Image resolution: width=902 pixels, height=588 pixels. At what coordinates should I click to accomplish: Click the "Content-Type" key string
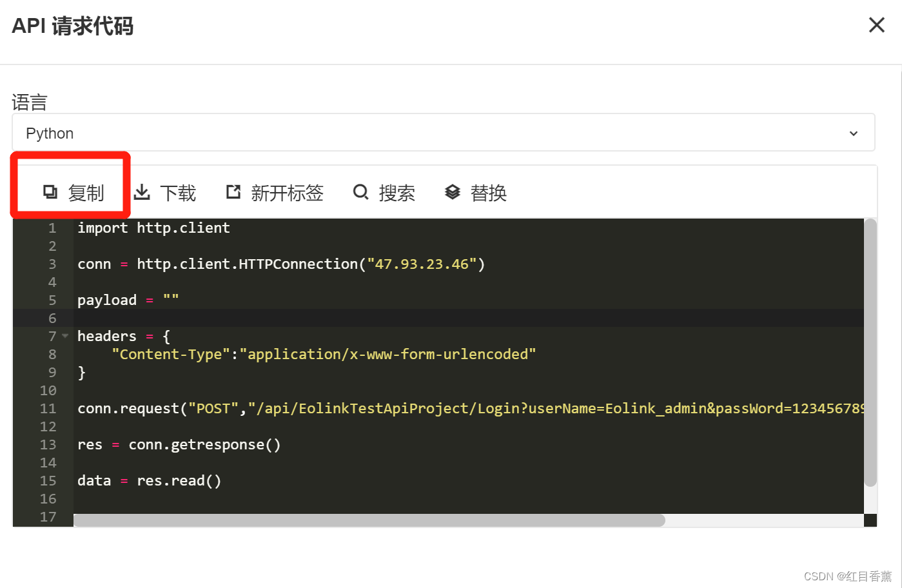click(x=171, y=354)
